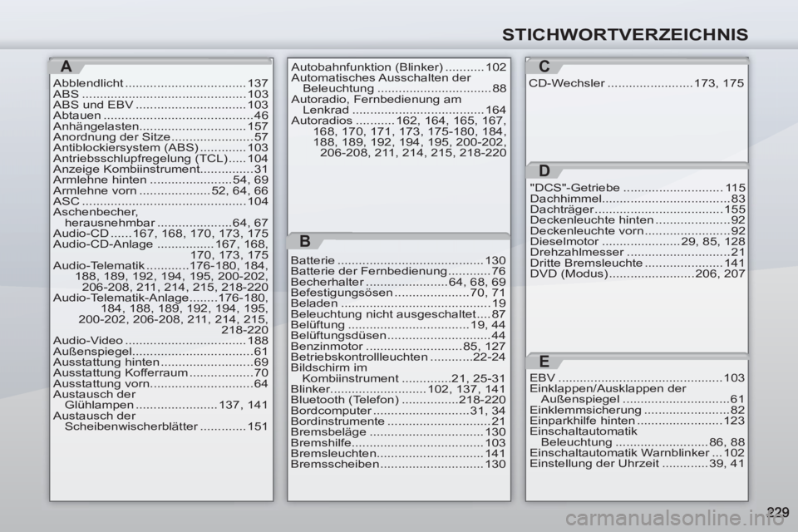Click the Armlehne vorn entry

[x=160, y=191]
